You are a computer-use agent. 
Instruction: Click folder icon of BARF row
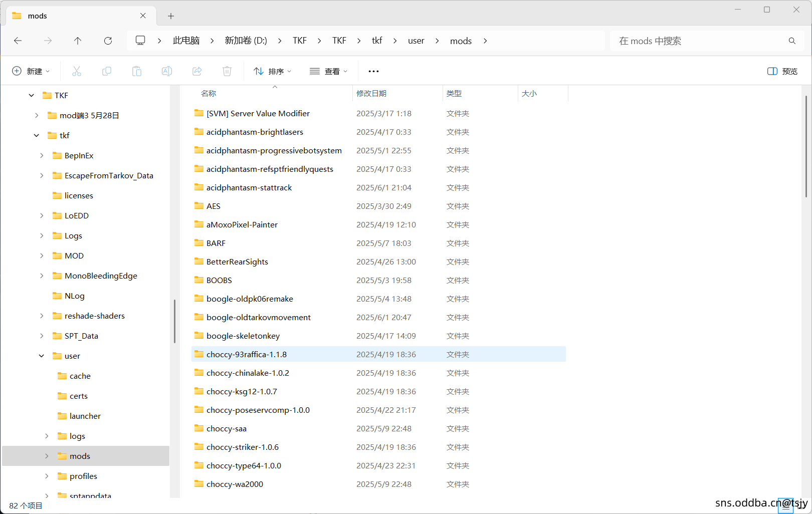point(199,242)
